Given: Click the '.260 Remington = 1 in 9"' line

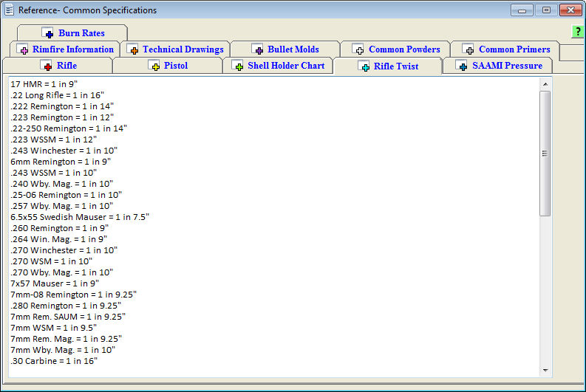Looking at the screenshot, I should pyautogui.click(x=59, y=228).
